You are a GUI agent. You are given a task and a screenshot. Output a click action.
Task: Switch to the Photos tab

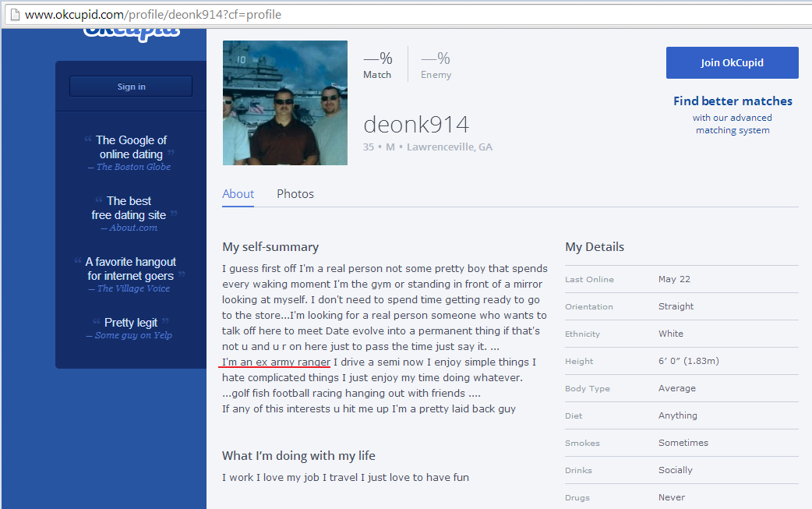pyautogui.click(x=295, y=194)
